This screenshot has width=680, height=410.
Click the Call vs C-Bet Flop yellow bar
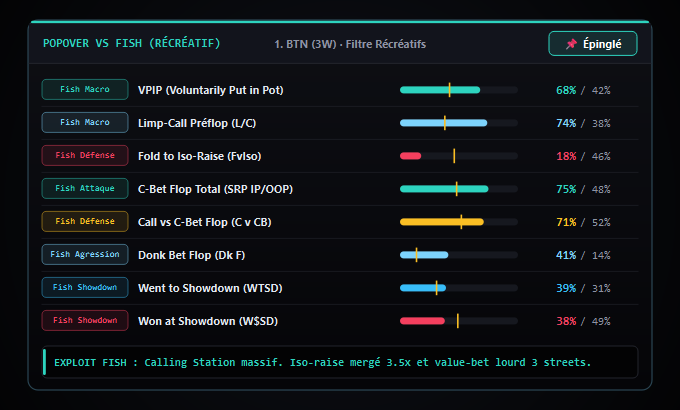coord(441,222)
